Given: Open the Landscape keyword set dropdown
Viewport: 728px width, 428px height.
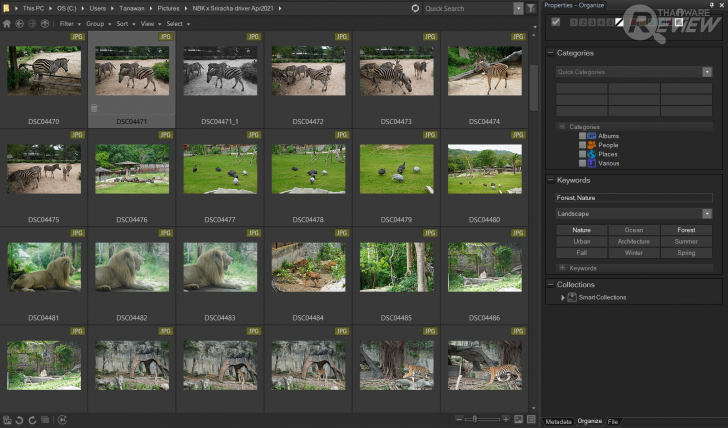Looking at the screenshot, I should 706,213.
